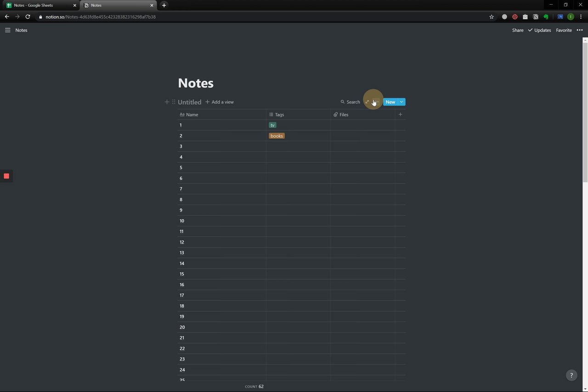The width and height of the screenshot is (588, 392).
Task: Open the Tags column header options
Action: click(298, 114)
